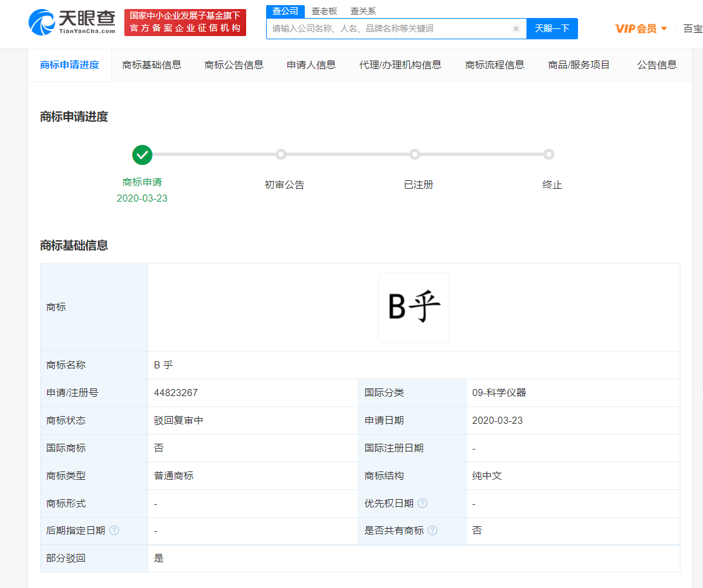Viewport: 703px width, 588px height.
Task: Click the 商标状态 label cell
Action: [94, 421]
